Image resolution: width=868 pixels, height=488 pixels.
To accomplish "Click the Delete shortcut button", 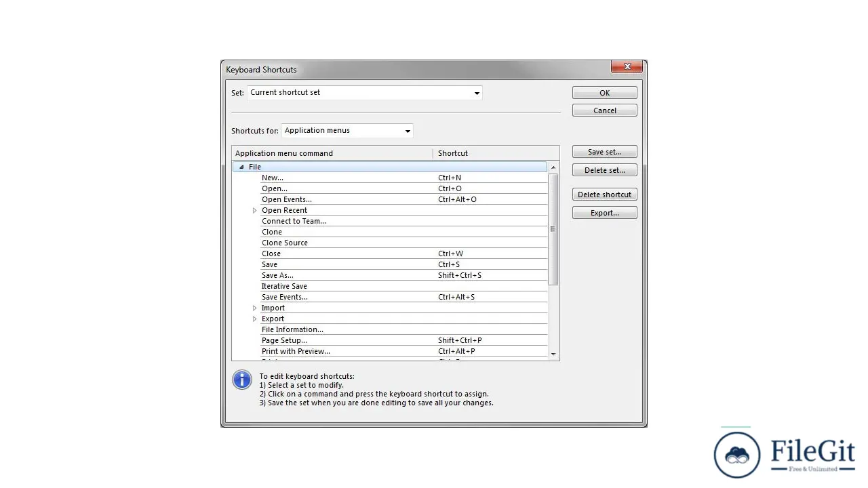I will pyautogui.click(x=604, y=195).
